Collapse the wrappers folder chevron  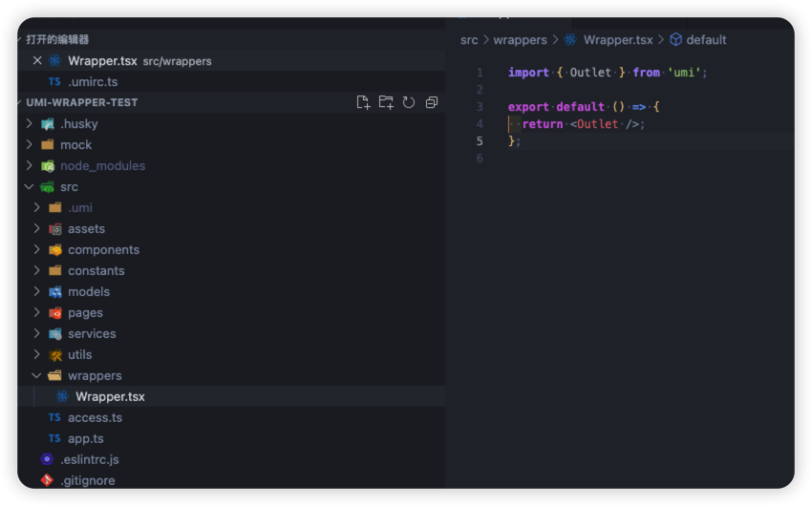pos(36,375)
